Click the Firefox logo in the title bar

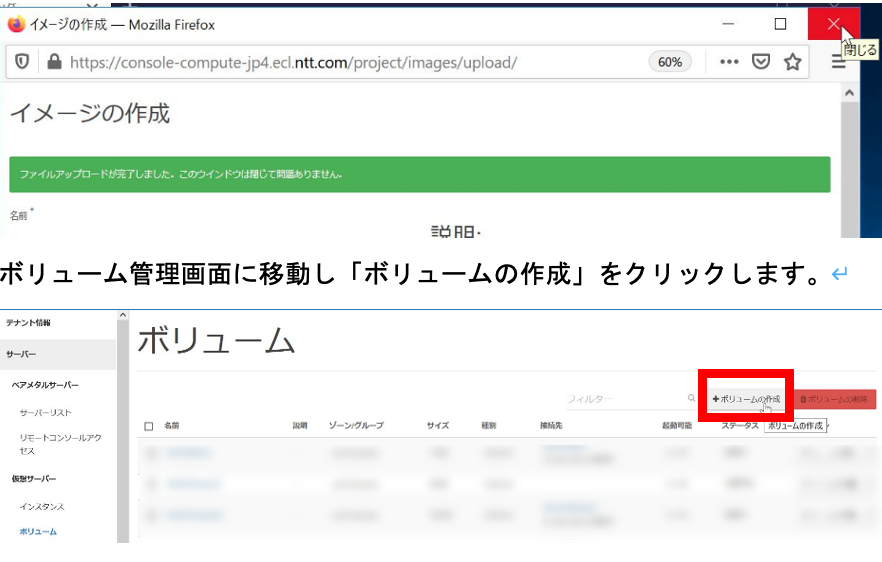click(16, 24)
